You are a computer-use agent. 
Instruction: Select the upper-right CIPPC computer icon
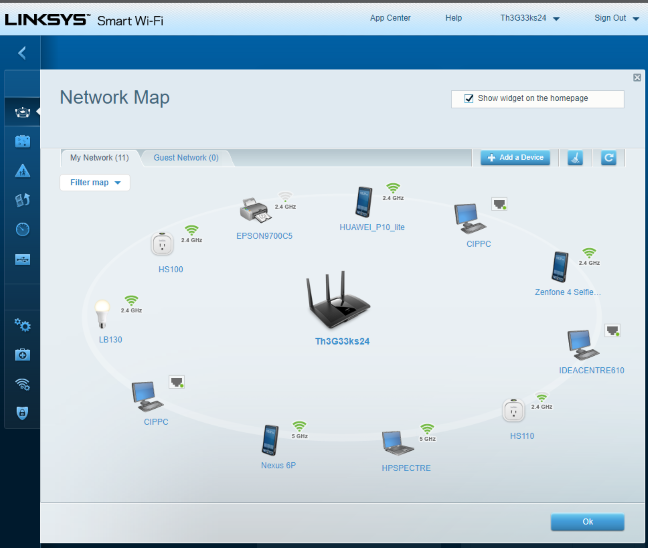tap(470, 219)
